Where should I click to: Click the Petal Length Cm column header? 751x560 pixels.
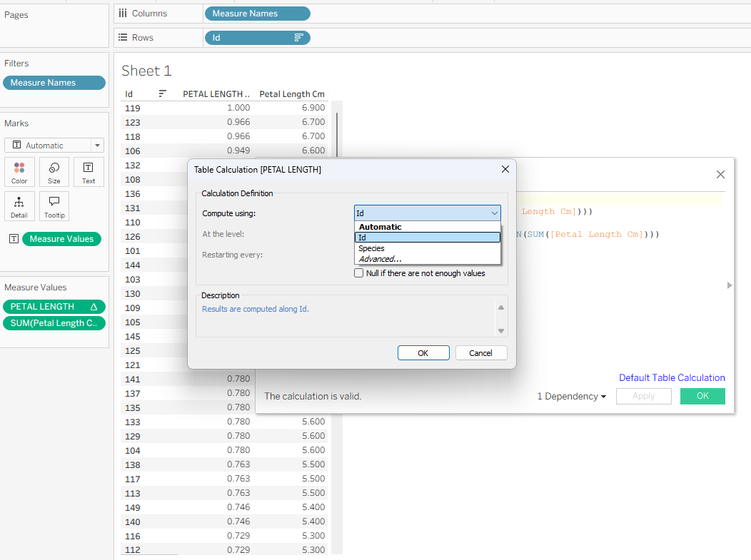point(292,94)
